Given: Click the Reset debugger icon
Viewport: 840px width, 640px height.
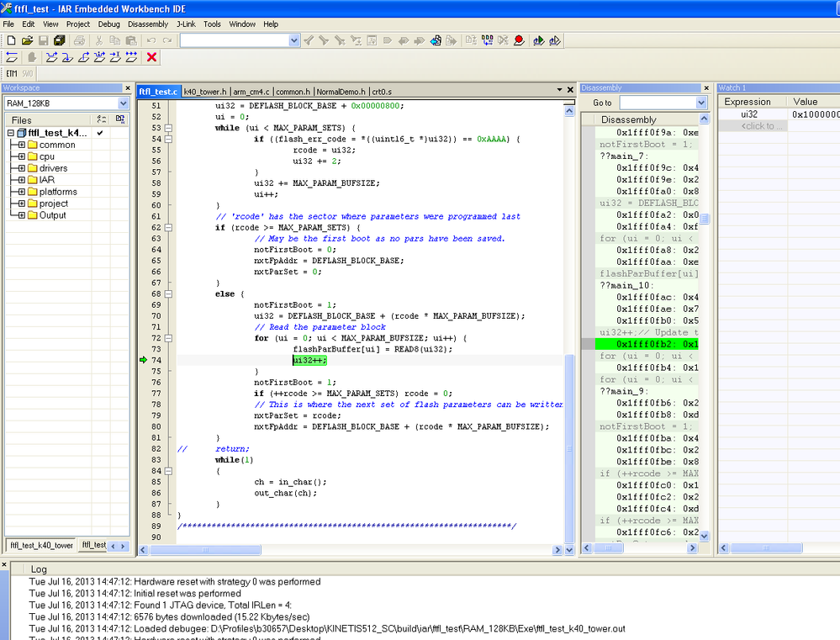Looking at the screenshot, I should [x=12, y=57].
